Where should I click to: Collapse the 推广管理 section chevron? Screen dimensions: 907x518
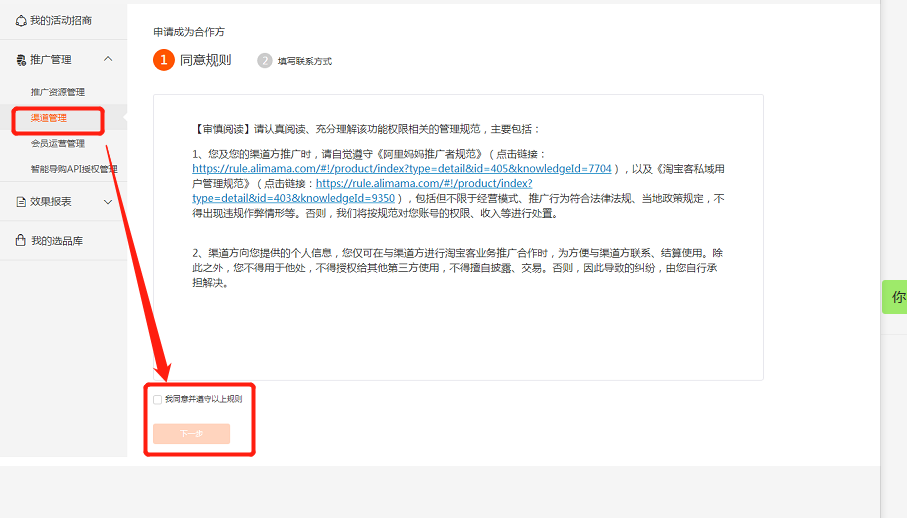(108, 60)
